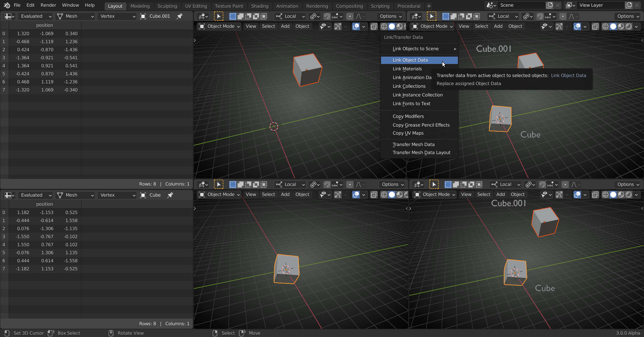Open Vertex domain dropdown in lower Cube spreadsheet
644x337 pixels.
[x=117, y=195]
